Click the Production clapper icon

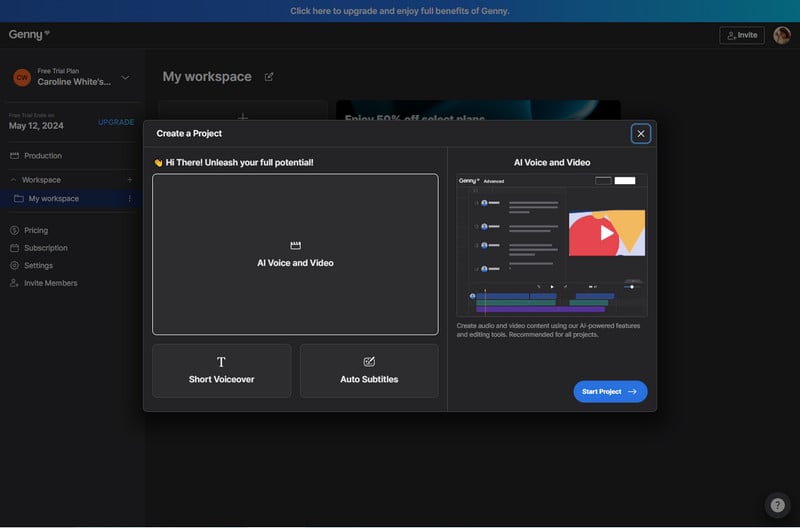pyautogui.click(x=14, y=156)
